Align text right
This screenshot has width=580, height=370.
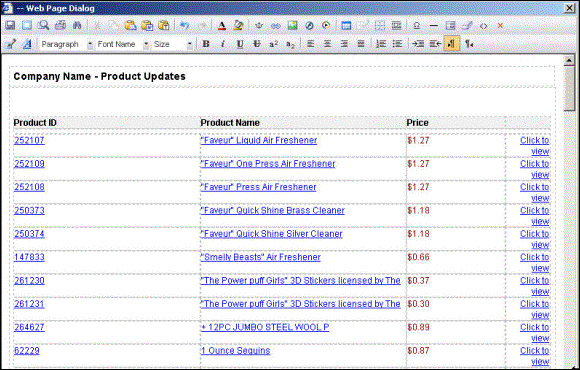tap(344, 44)
